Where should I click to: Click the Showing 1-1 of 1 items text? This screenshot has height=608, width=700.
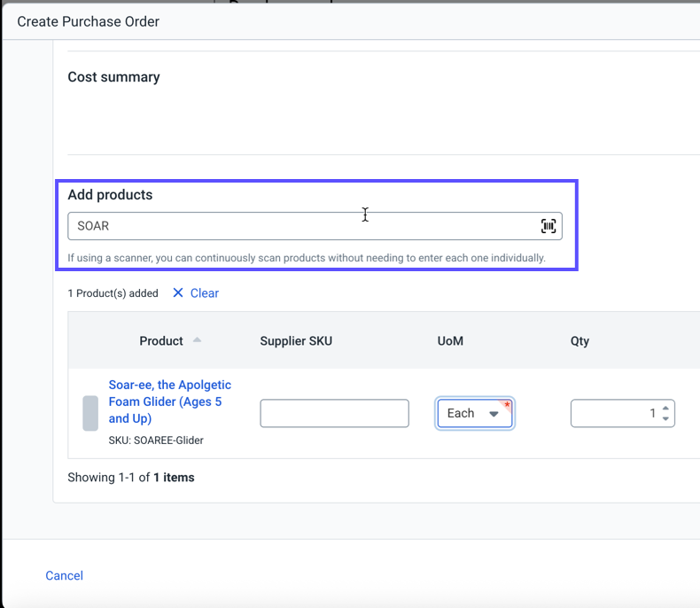coord(131,478)
